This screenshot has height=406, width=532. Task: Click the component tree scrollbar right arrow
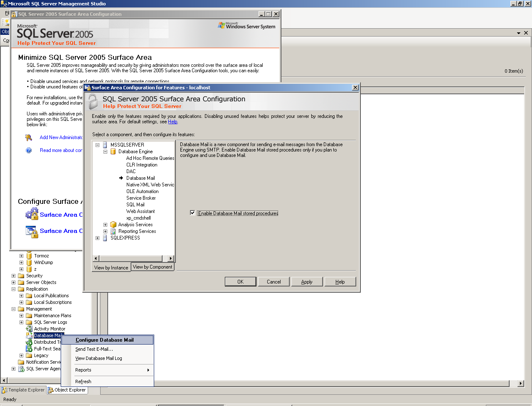pos(170,258)
